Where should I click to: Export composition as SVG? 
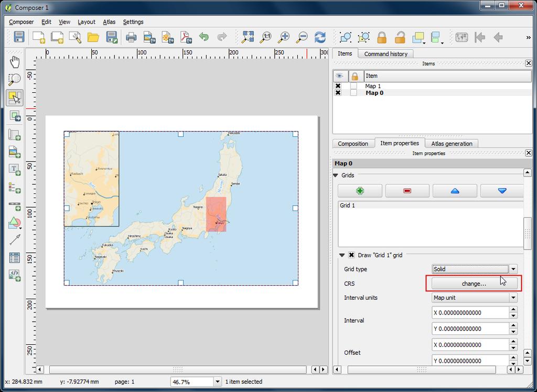168,37
